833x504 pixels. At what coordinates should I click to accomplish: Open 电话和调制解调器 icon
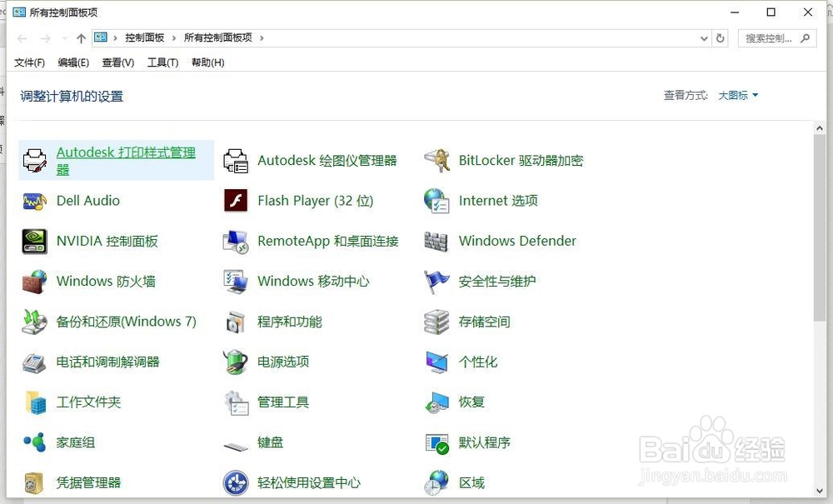pyautogui.click(x=35, y=362)
